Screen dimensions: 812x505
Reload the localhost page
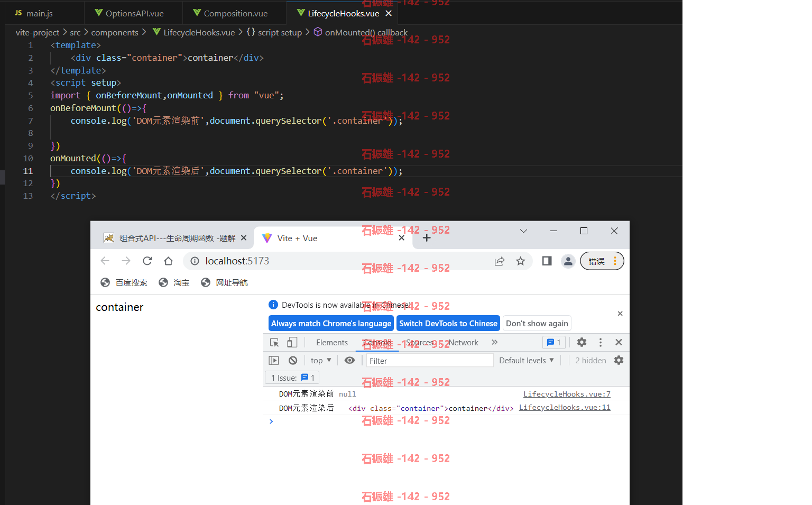click(147, 261)
